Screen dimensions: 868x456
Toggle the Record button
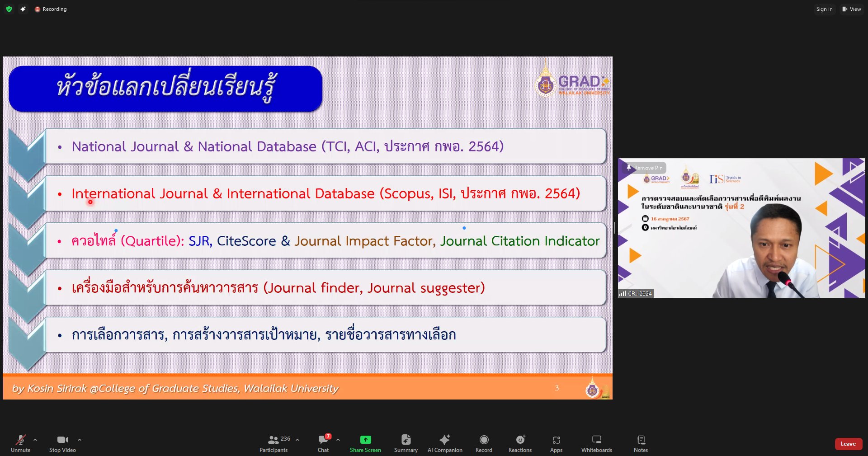coord(484,443)
